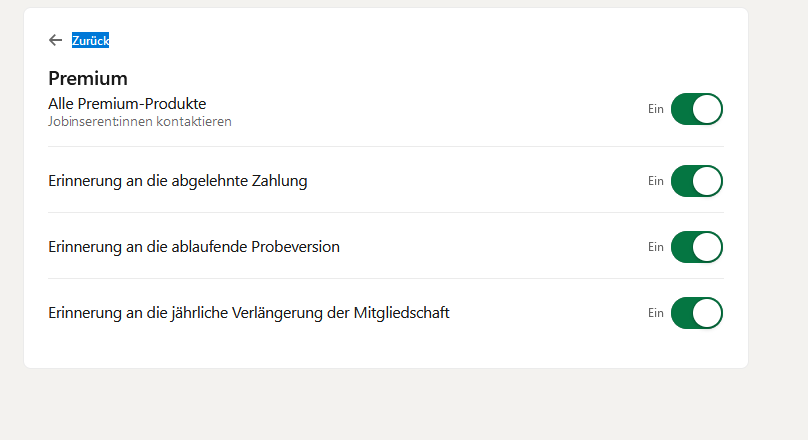
Task: Click the white knob of the Alle Premium-Produkte switch
Action: [x=707, y=109]
